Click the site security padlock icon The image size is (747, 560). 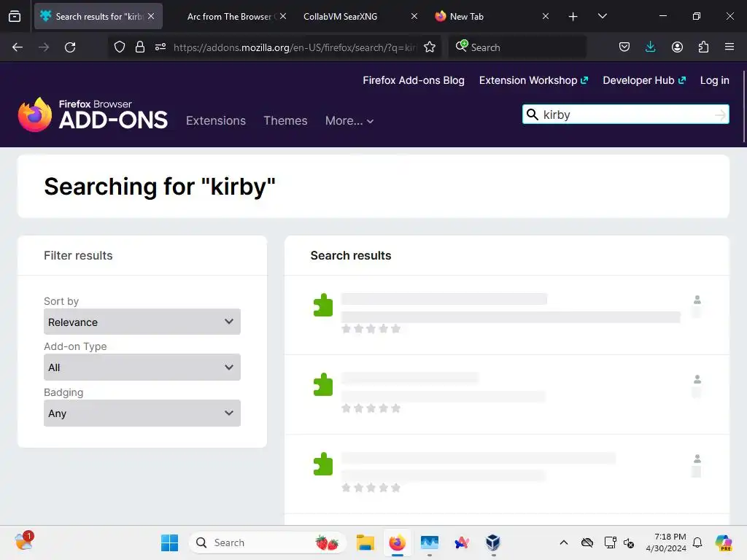(x=139, y=47)
